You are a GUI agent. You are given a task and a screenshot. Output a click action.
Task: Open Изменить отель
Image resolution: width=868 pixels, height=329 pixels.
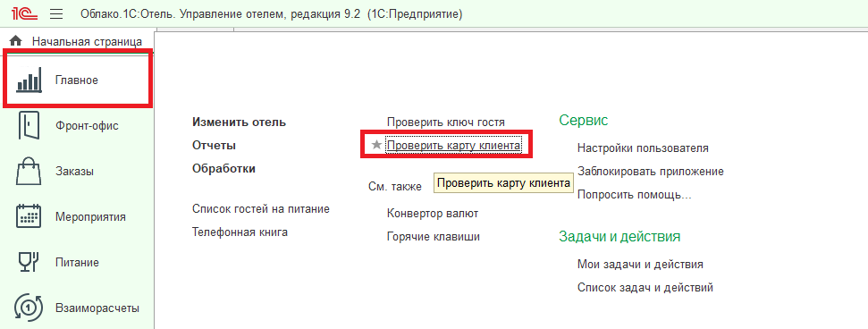point(240,122)
